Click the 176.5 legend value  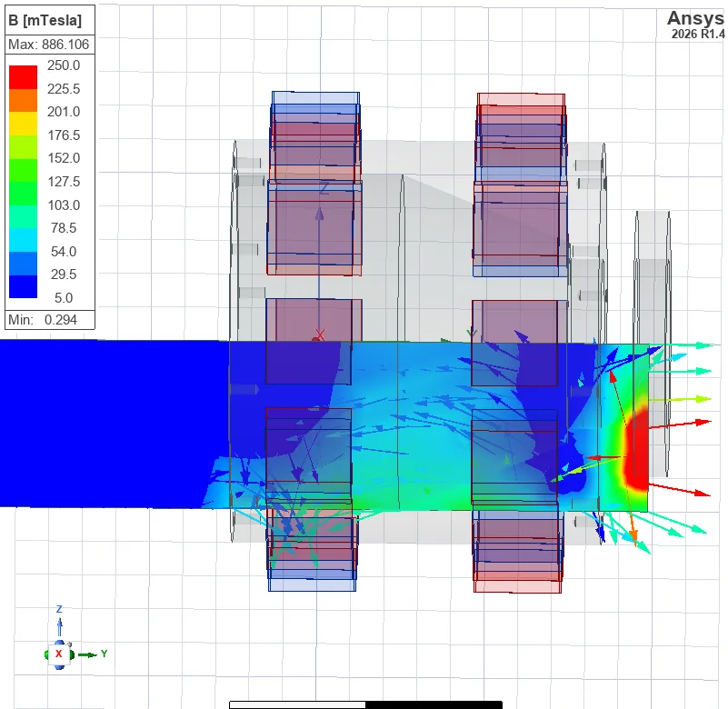coord(64,135)
